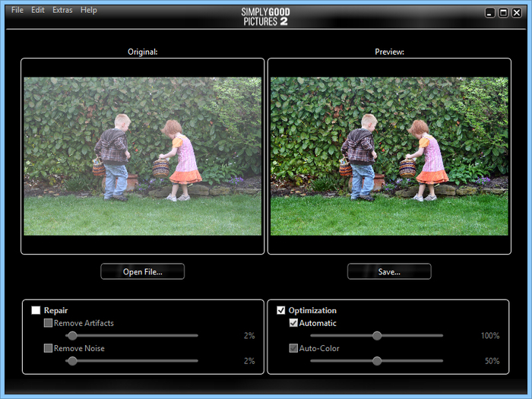The height and width of the screenshot is (399, 532).
Task: Click the 50% Auto-Color value
Action: (x=492, y=361)
